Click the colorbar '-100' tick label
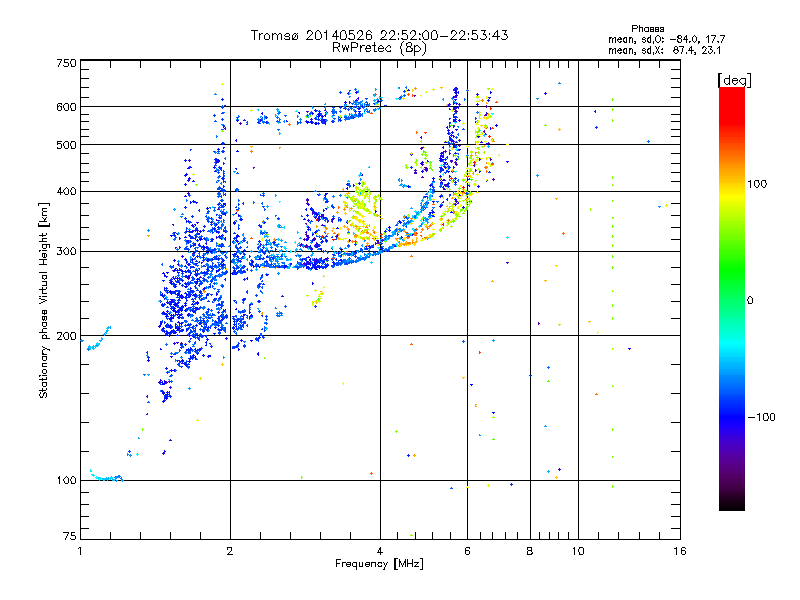800x600 pixels. click(761, 417)
